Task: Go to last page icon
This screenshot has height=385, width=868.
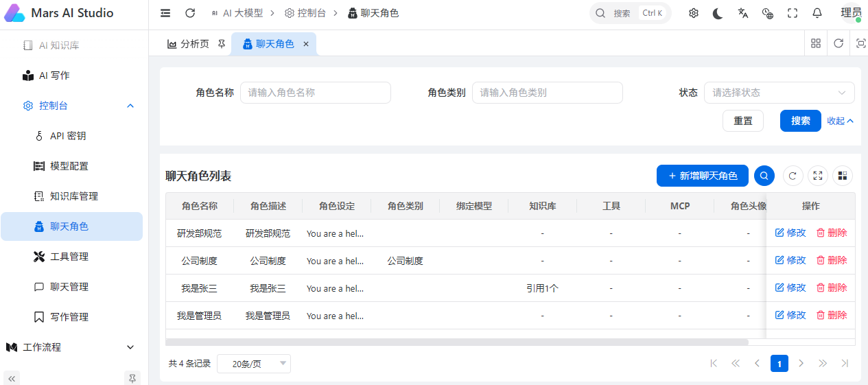Action: 845,363
